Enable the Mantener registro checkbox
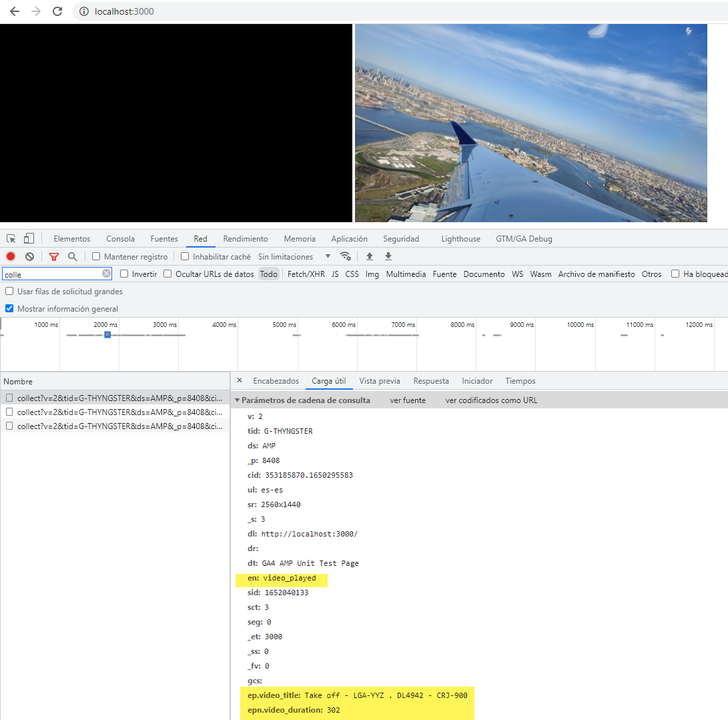Screen dimensions: 728x720 [x=96, y=257]
